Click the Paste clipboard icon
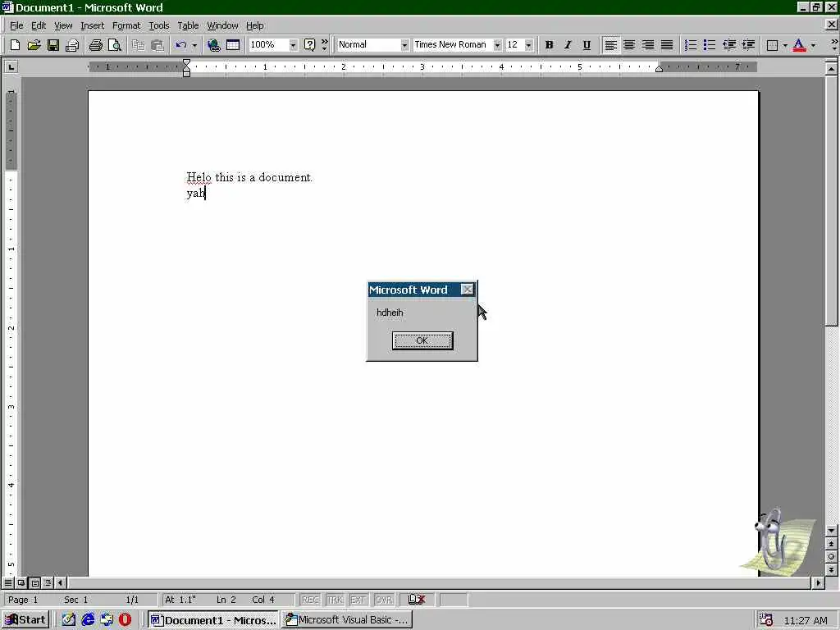The width and height of the screenshot is (840, 630). point(157,45)
